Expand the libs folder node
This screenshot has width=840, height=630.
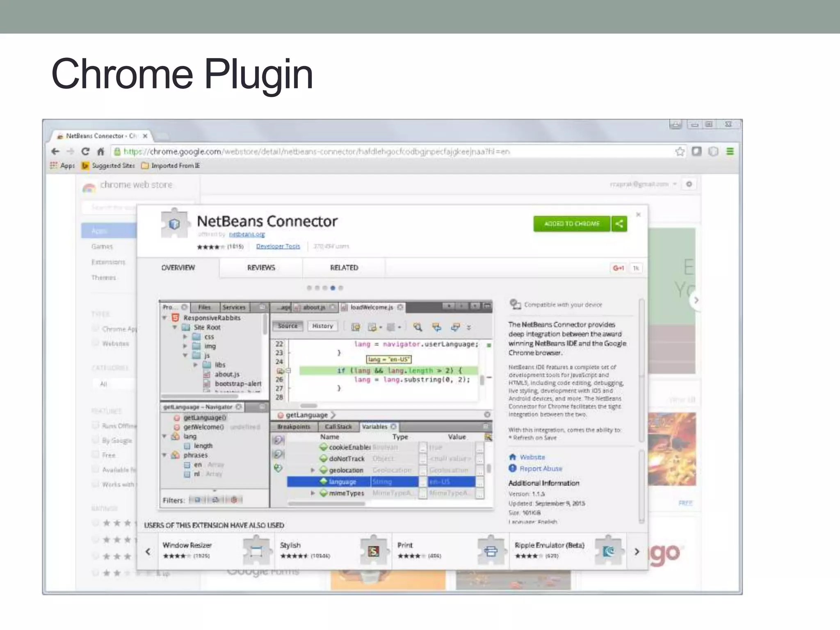[196, 365]
